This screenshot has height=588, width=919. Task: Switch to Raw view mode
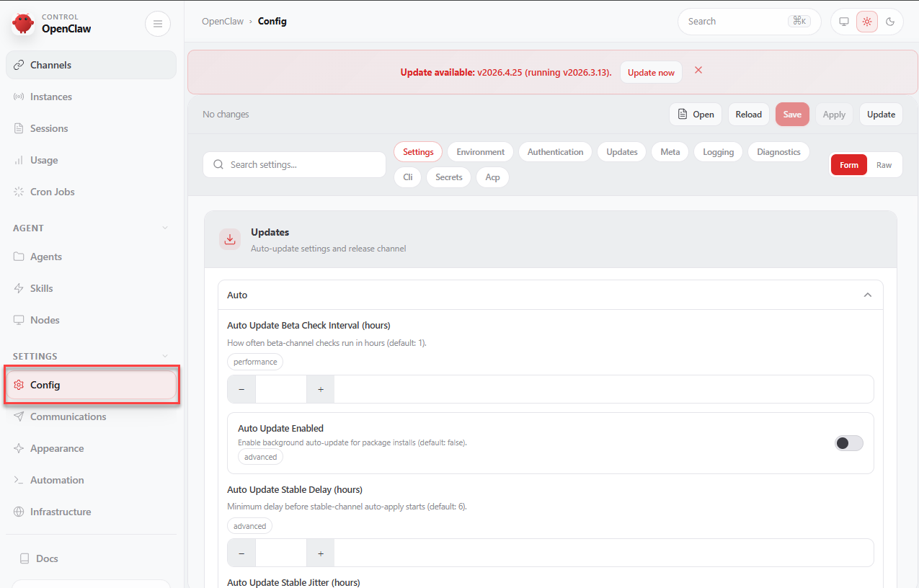point(884,165)
